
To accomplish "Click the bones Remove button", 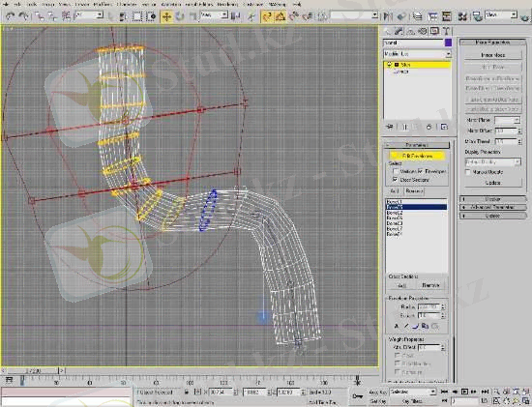I will [x=414, y=191].
